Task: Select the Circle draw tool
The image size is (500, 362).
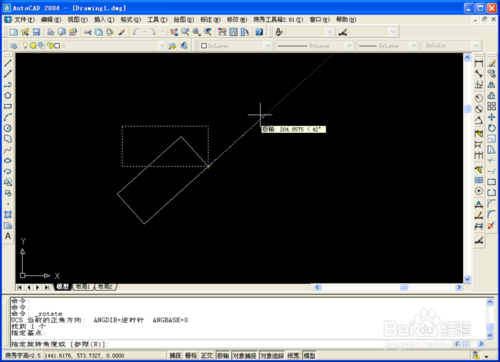Action: pos(8,128)
